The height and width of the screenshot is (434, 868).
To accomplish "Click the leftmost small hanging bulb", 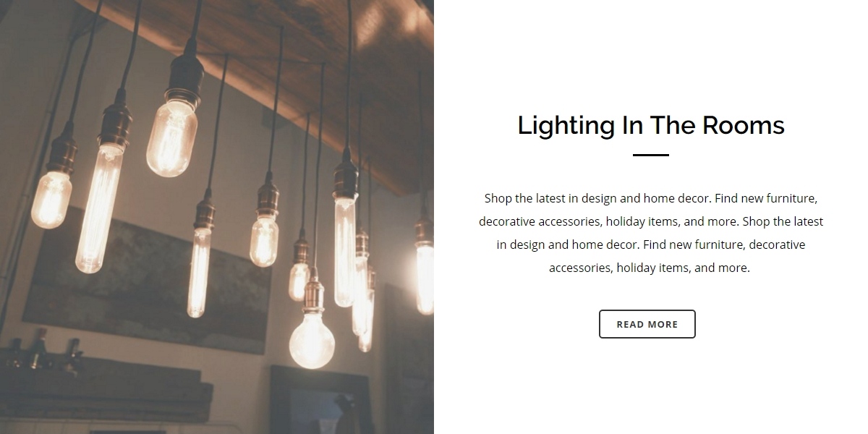I will click(x=51, y=198).
